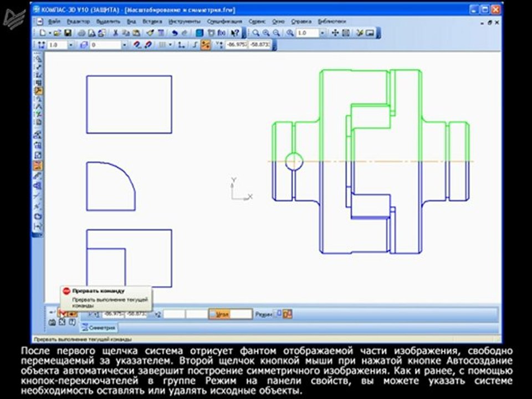Open the Выделить menu
Viewport: 532px width, 399px height.
click(x=108, y=21)
